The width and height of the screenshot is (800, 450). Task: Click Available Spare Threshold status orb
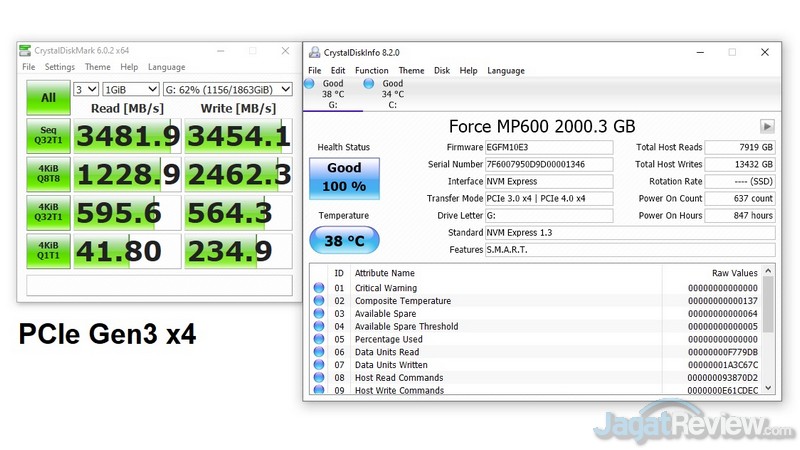coord(319,326)
